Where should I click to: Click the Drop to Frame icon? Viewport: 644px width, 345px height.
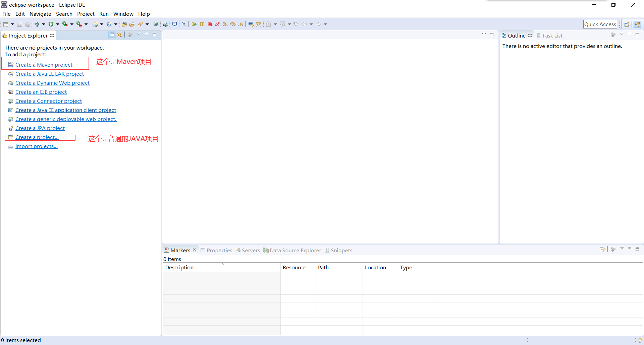pos(251,24)
